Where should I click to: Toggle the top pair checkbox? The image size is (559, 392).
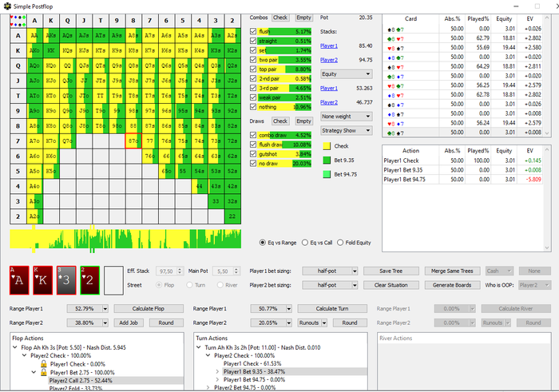(x=253, y=69)
